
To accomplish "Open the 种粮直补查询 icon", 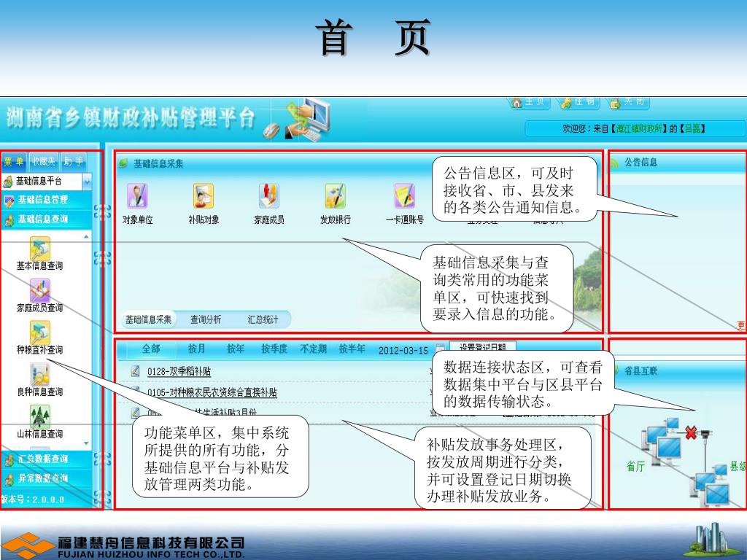I will [x=40, y=332].
